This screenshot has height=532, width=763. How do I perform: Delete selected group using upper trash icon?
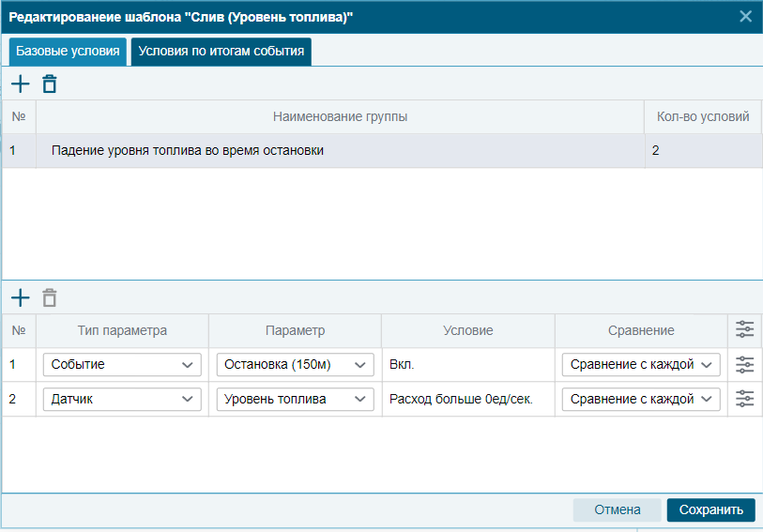(x=50, y=84)
